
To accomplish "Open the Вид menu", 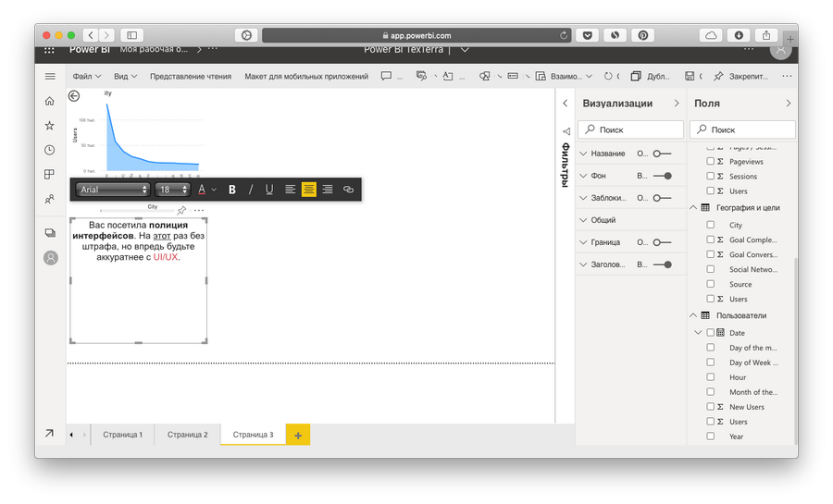I will tap(125, 77).
